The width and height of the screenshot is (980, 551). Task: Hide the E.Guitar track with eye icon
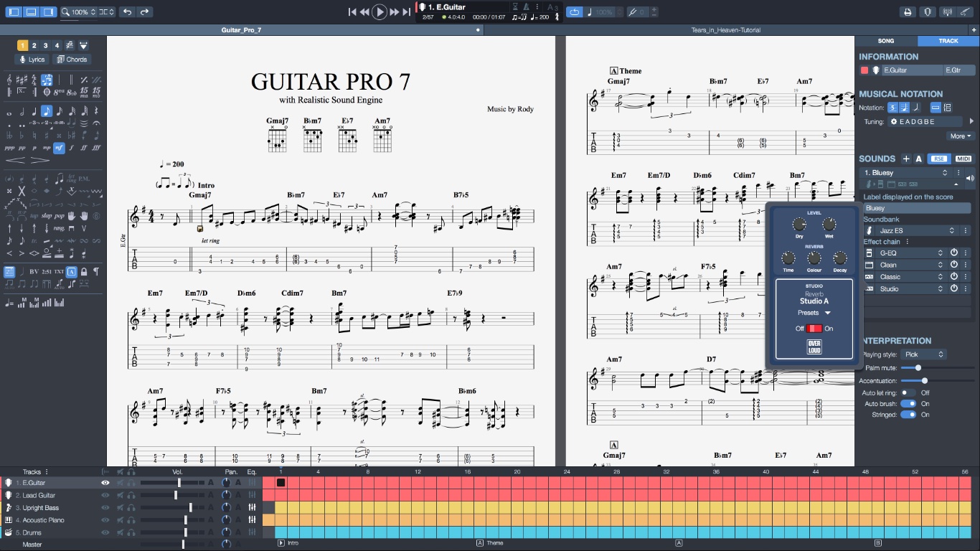pyautogui.click(x=105, y=484)
